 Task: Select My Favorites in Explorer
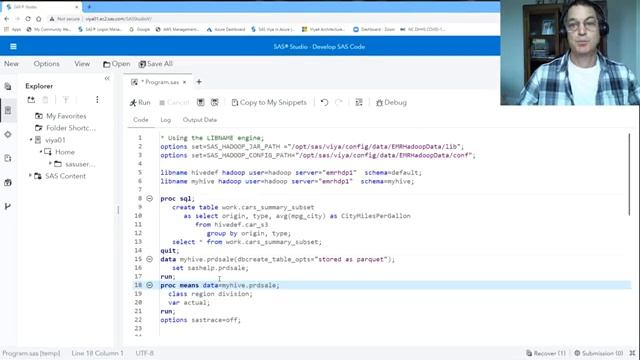click(60, 116)
